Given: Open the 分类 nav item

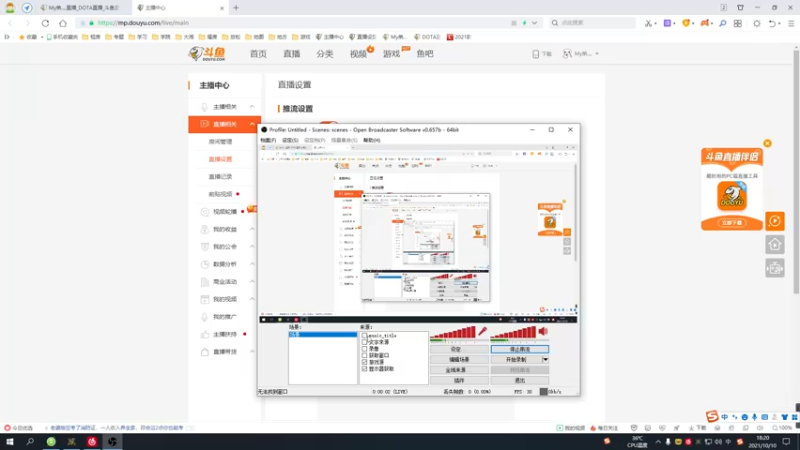Looking at the screenshot, I should pos(325,54).
